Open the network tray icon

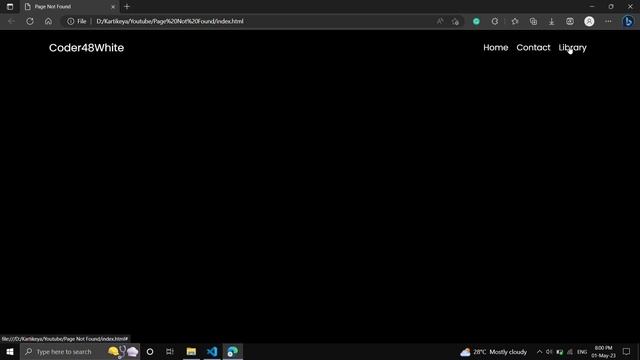pos(570,352)
